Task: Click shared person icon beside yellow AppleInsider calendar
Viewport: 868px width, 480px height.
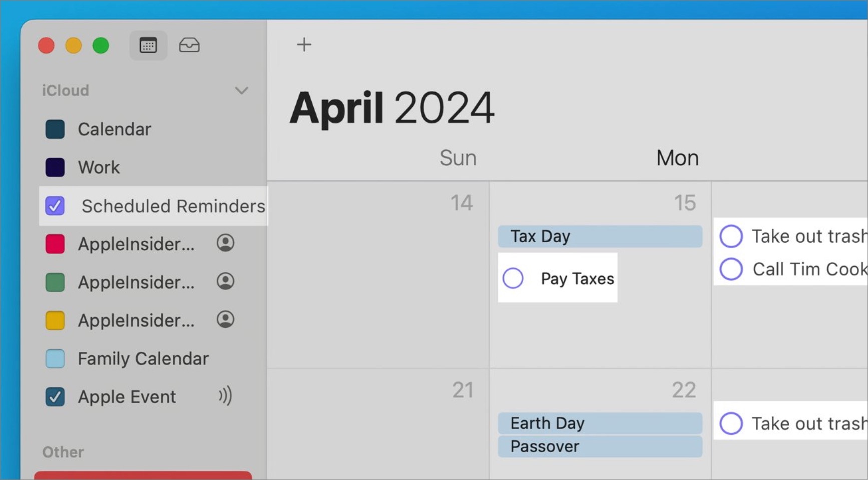Action: (225, 320)
